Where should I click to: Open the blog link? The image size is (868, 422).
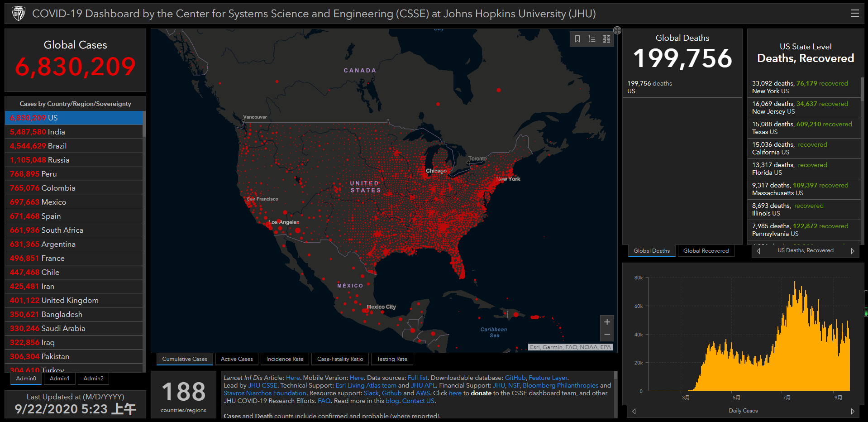pos(392,401)
